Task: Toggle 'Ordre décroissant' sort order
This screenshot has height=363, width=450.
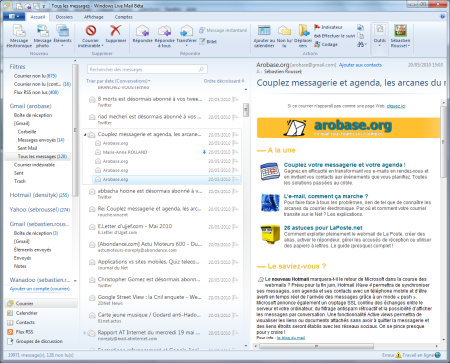Action: (x=224, y=81)
